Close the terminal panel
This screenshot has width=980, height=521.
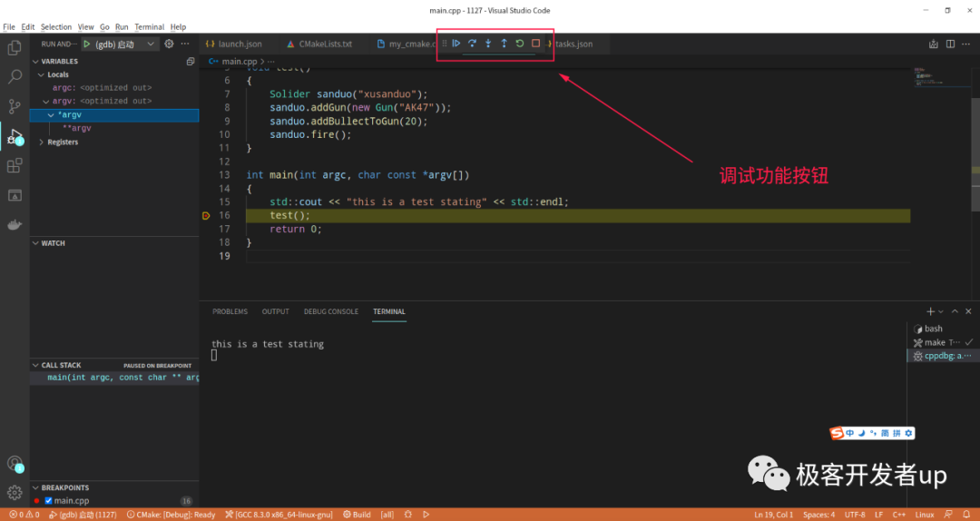coord(968,311)
